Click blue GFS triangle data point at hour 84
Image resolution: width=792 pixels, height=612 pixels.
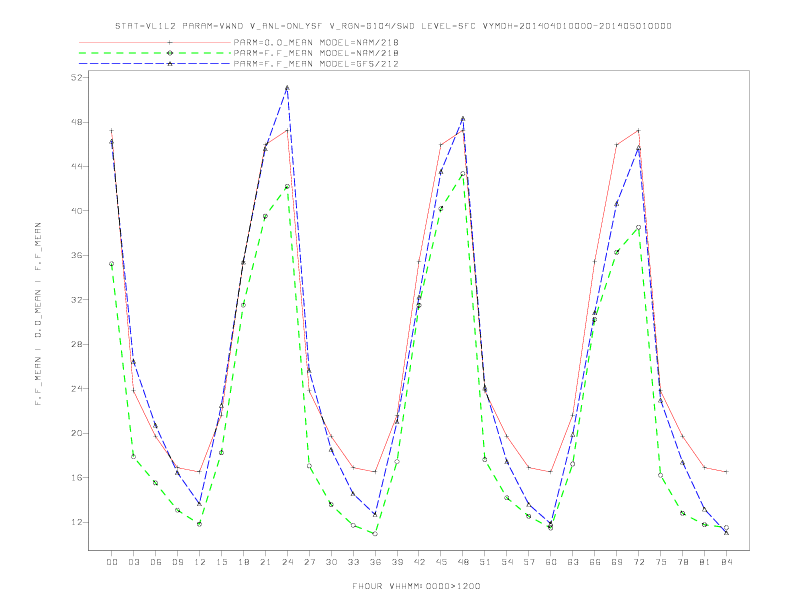(x=726, y=533)
